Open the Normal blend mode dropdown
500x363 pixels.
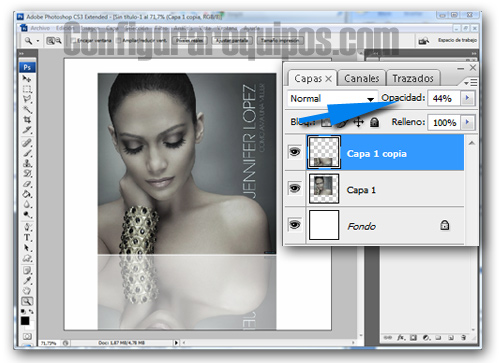coord(332,99)
